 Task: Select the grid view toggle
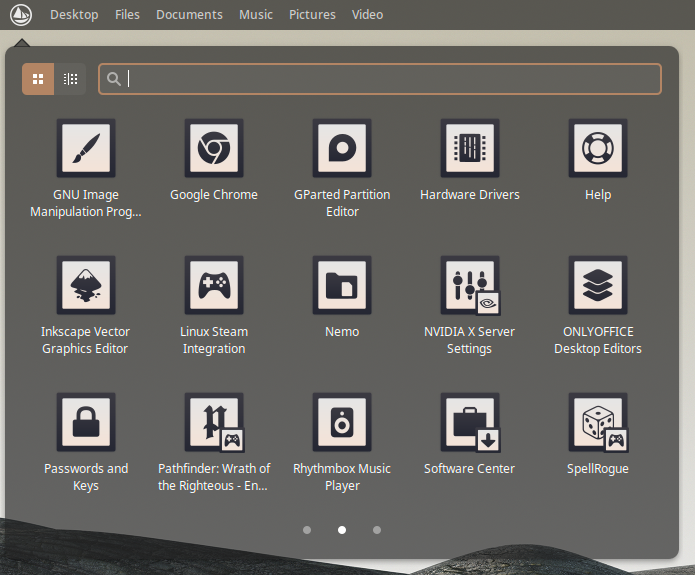[x=38, y=79]
